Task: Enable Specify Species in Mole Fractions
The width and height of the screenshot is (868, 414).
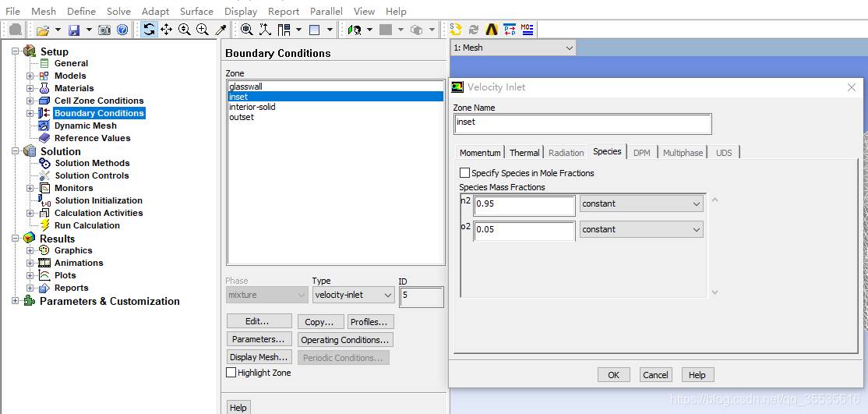Action: pyautogui.click(x=464, y=173)
